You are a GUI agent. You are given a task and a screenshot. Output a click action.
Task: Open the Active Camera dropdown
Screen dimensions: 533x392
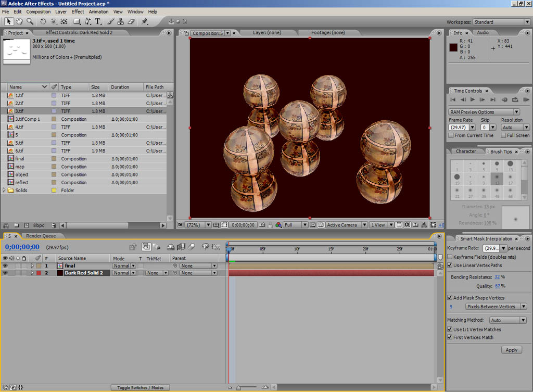coord(346,225)
